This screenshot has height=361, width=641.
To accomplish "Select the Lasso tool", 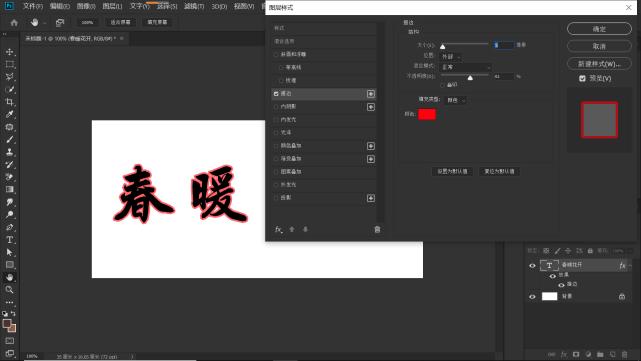I will 9,76.
